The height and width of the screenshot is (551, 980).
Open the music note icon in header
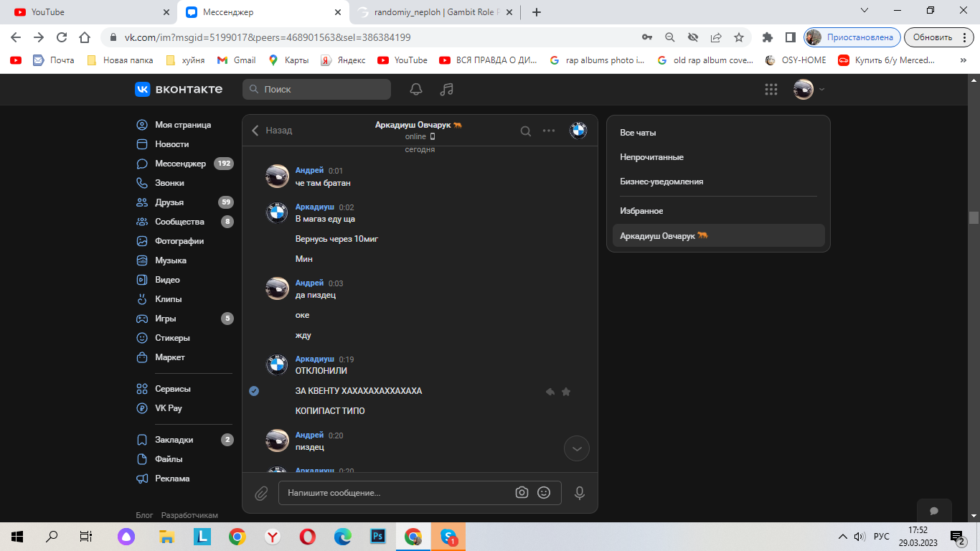pyautogui.click(x=447, y=90)
